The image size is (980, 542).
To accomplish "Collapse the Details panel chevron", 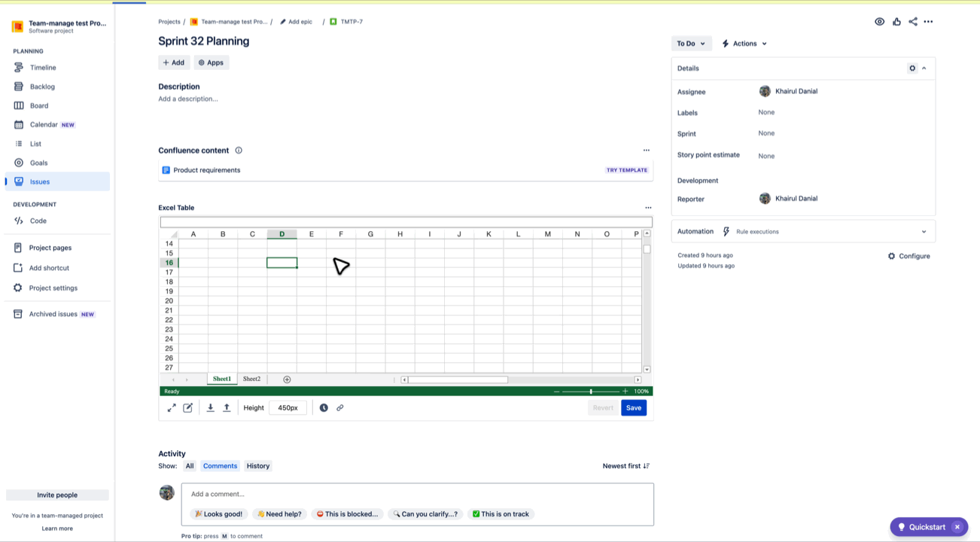I will [x=924, y=68].
